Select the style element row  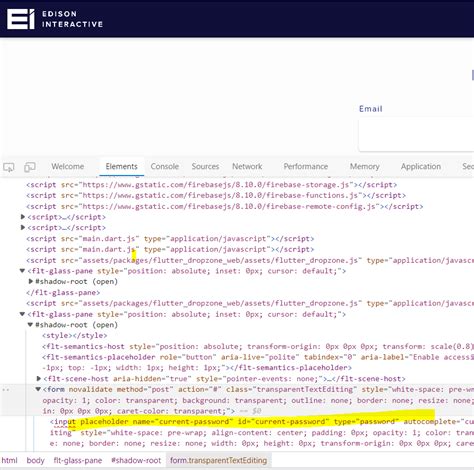[x=75, y=336]
